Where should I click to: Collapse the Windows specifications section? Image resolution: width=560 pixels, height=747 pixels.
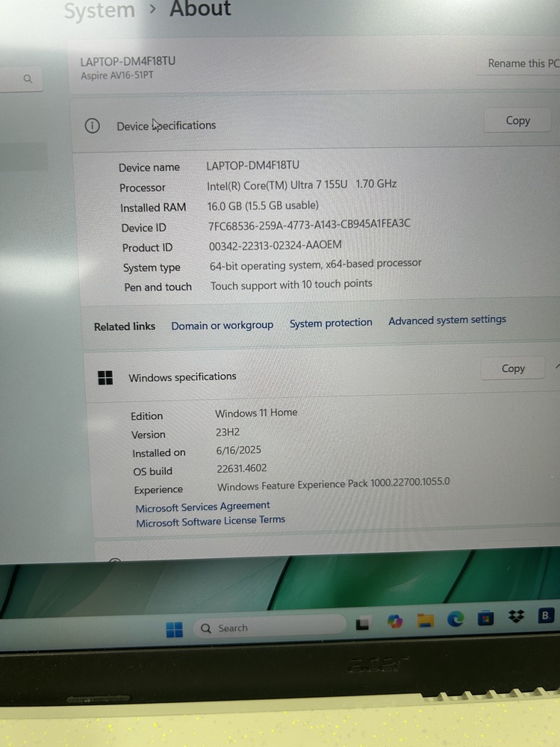click(557, 366)
